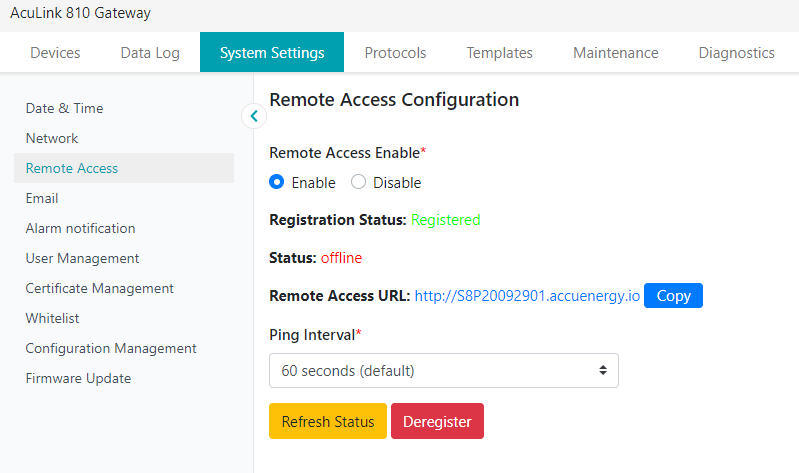The image size is (799, 473).
Task: Open Alarm notification settings
Action: (80, 228)
